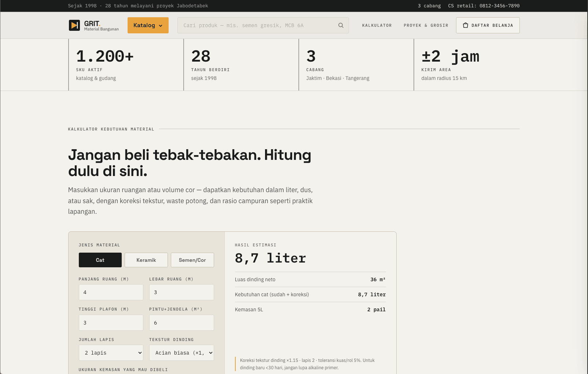The image size is (588, 374).
Task: Click the GRIT logo icon
Action: point(74,25)
